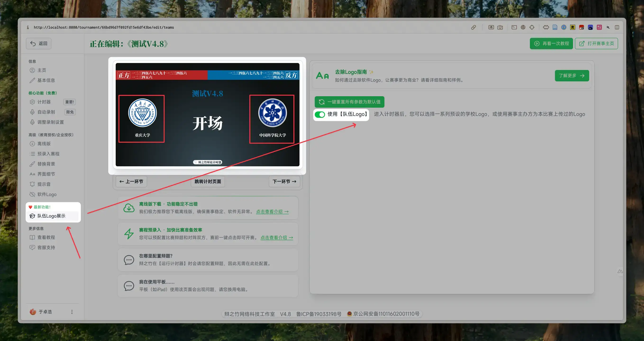This screenshot has height=341, width=644.
Task: Open 点击查看介绍 link in 赛程预录入 card
Action: click(x=277, y=238)
